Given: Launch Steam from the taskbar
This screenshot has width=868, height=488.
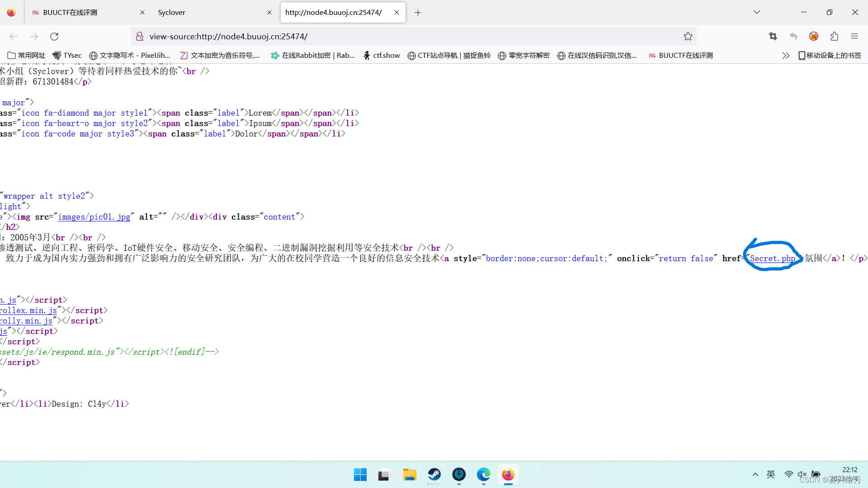Looking at the screenshot, I should pos(434,474).
